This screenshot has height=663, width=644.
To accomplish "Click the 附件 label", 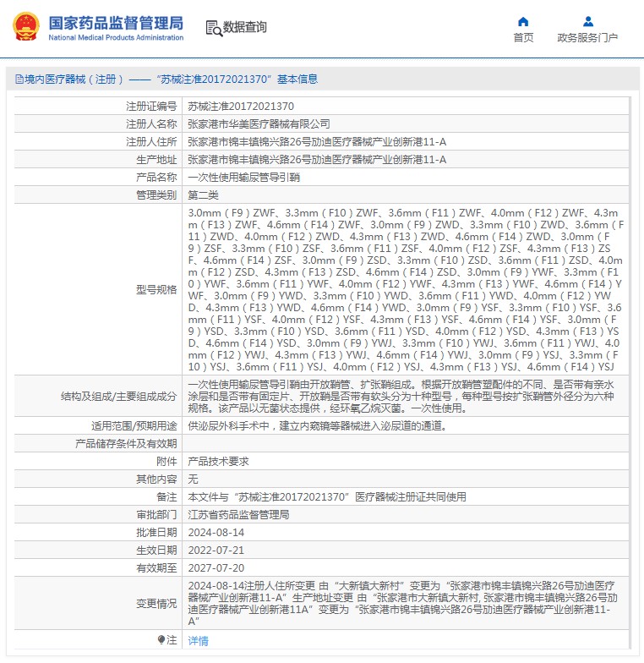I will [x=166, y=462].
